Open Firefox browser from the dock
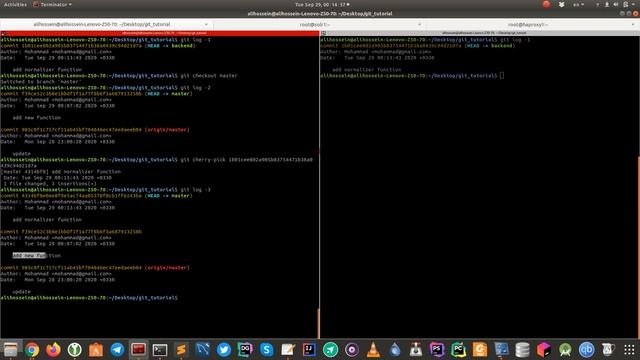This screenshot has height=360, width=640. click(x=53, y=350)
